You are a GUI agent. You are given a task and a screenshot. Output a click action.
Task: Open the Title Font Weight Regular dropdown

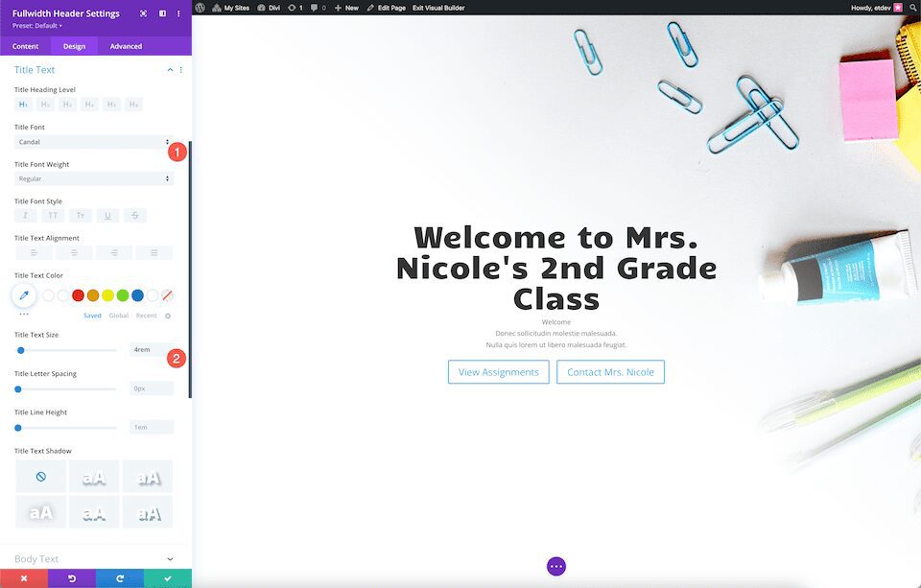tap(94, 178)
